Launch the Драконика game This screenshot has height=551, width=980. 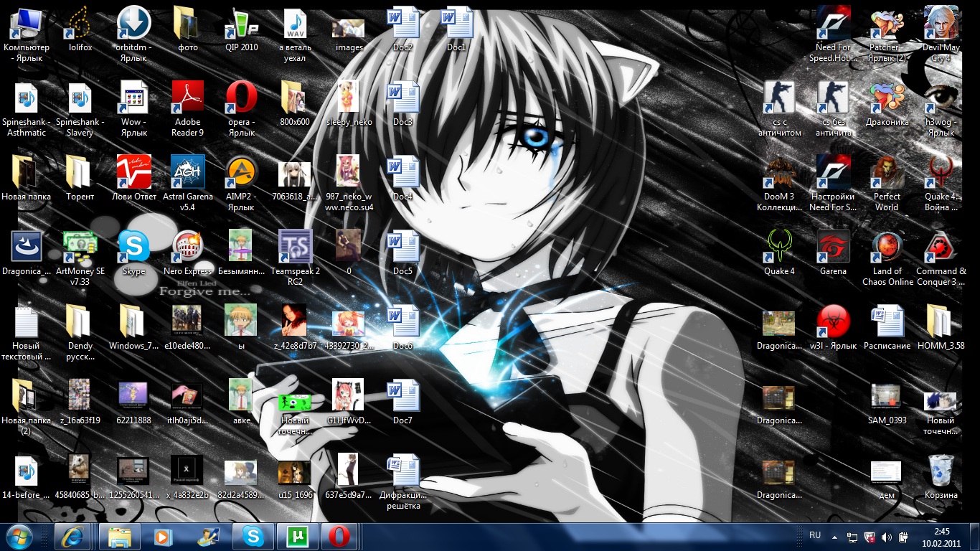887,98
